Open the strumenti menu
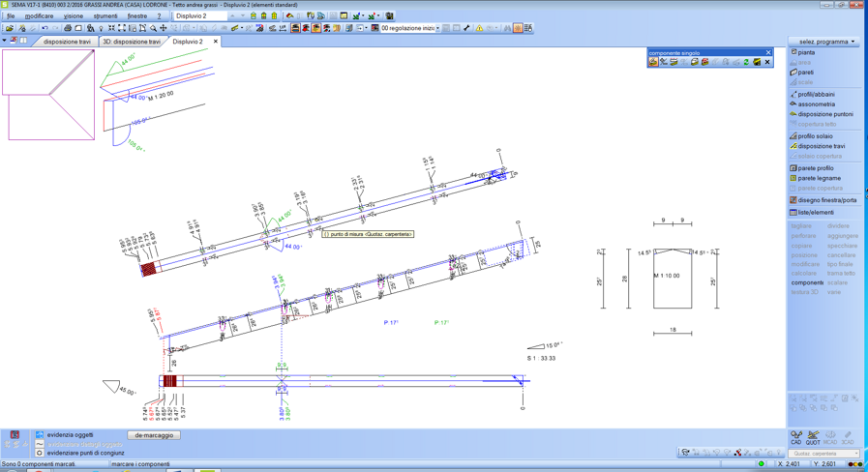 (x=105, y=16)
